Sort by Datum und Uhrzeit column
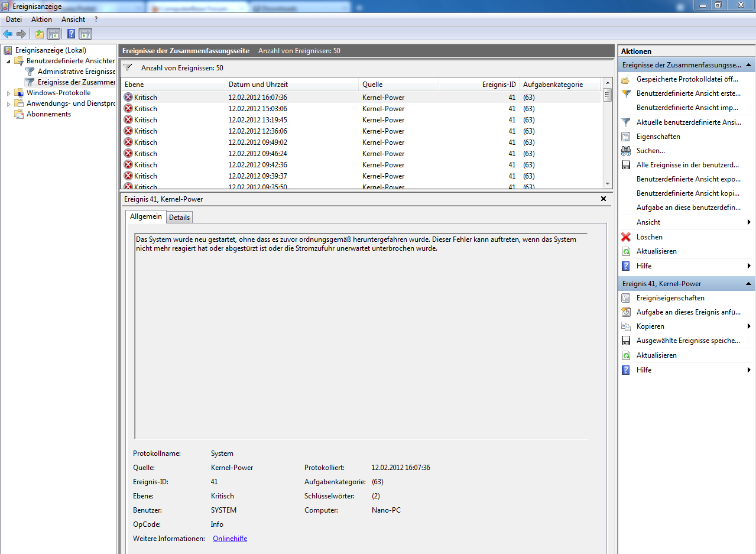 [291, 85]
